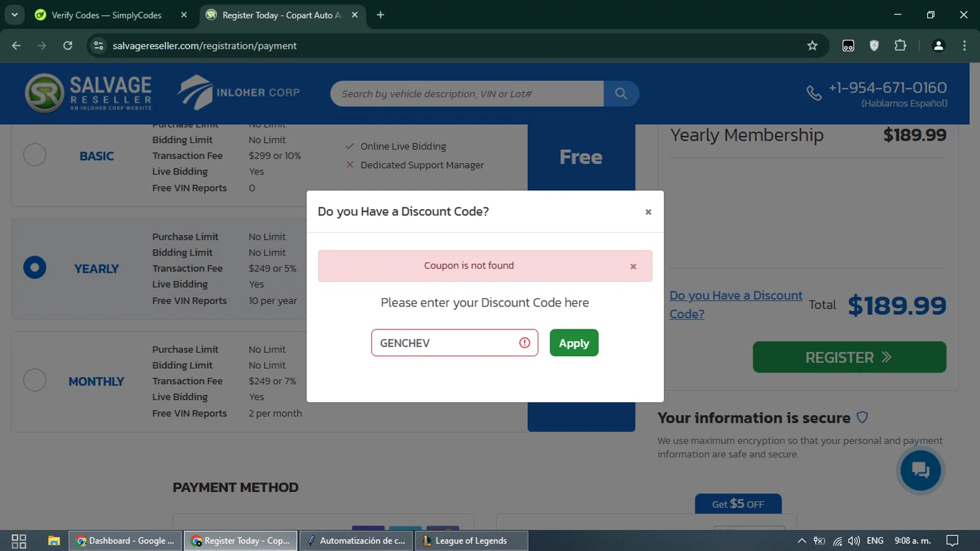Click the BASIC plan label
The image size is (980, 551).
point(97,156)
